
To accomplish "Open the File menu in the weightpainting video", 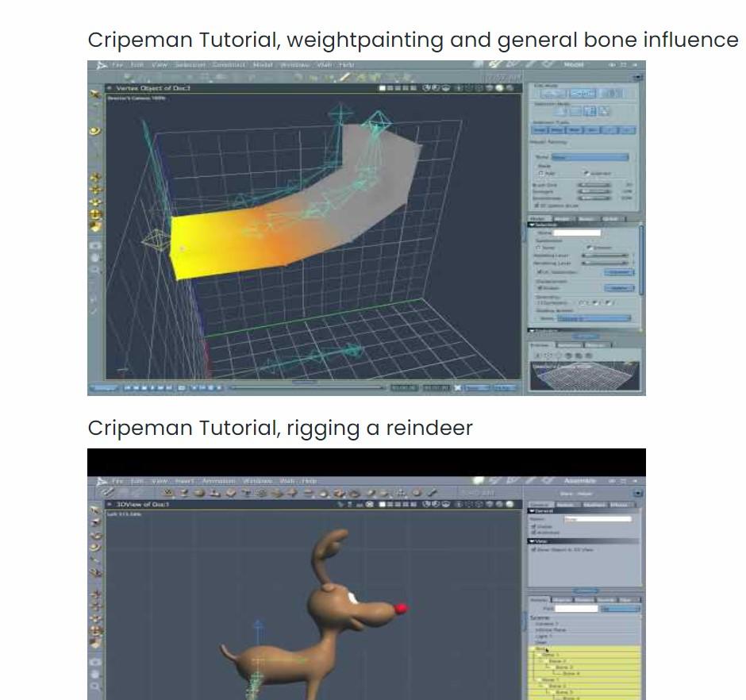I will pyautogui.click(x=117, y=65).
